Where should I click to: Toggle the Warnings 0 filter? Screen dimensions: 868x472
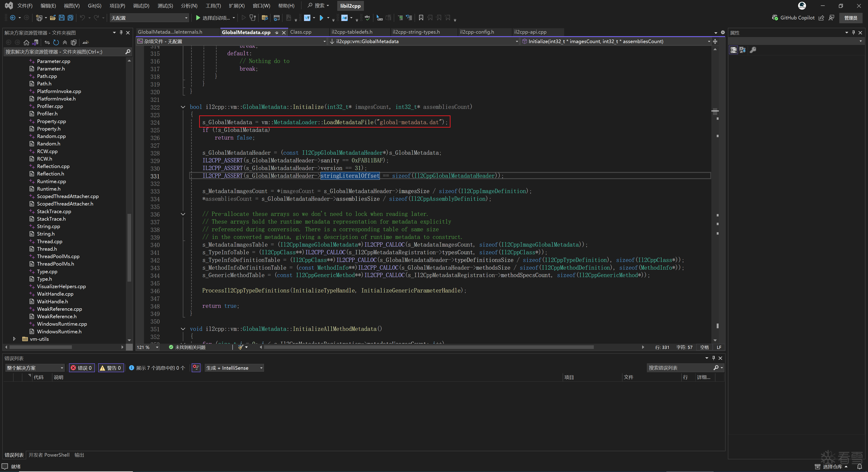coord(111,368)
